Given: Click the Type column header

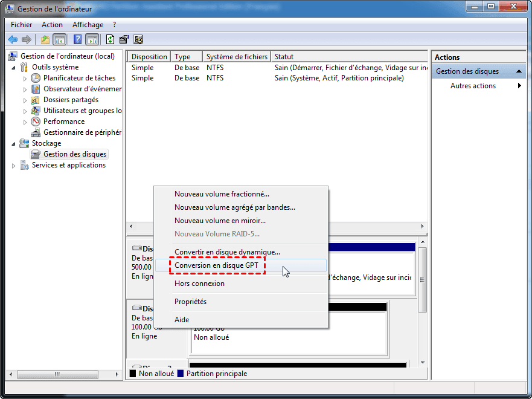Looking at the screenshot, I should (187, 57).
